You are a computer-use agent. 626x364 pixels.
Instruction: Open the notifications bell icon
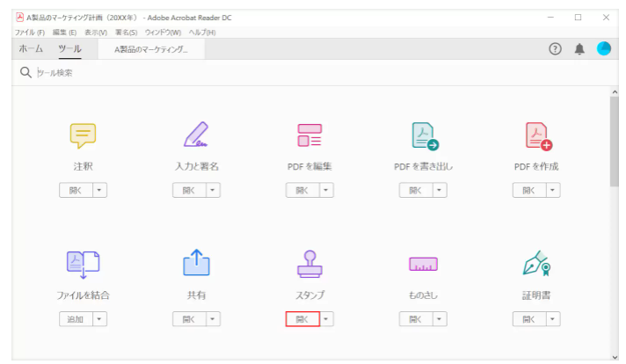pyautogui.click(x=579, y=49)
